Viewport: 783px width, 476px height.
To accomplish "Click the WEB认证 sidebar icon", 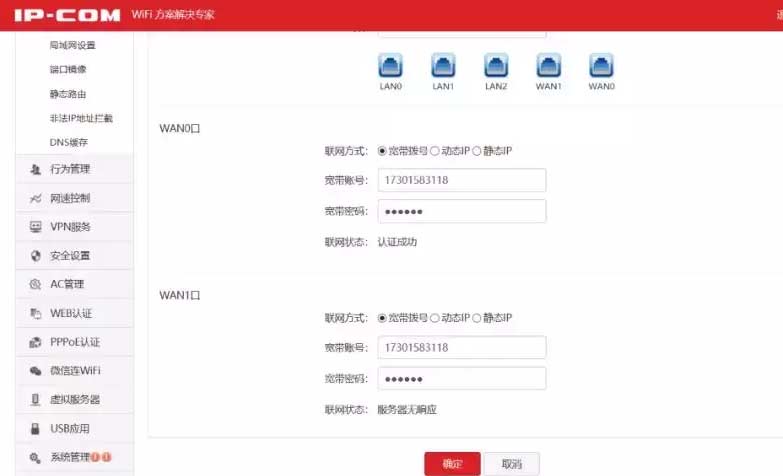I will click(35, 313).
